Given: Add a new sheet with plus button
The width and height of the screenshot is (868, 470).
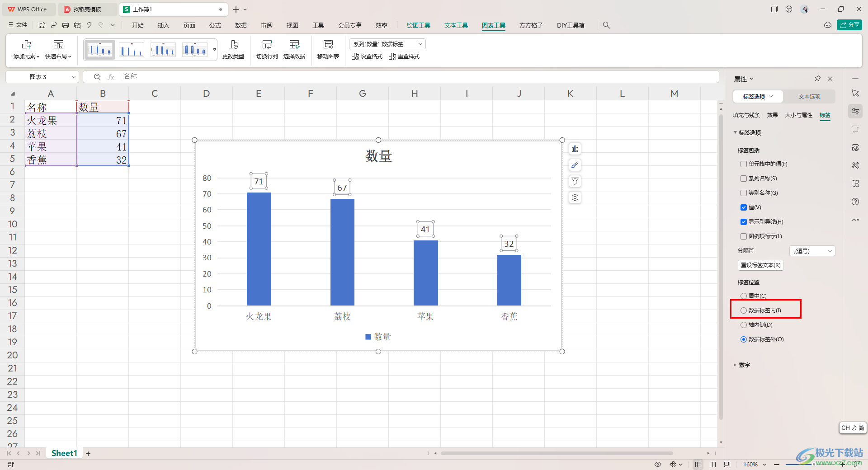Looking at the screenshot, I should click(88, 453).
